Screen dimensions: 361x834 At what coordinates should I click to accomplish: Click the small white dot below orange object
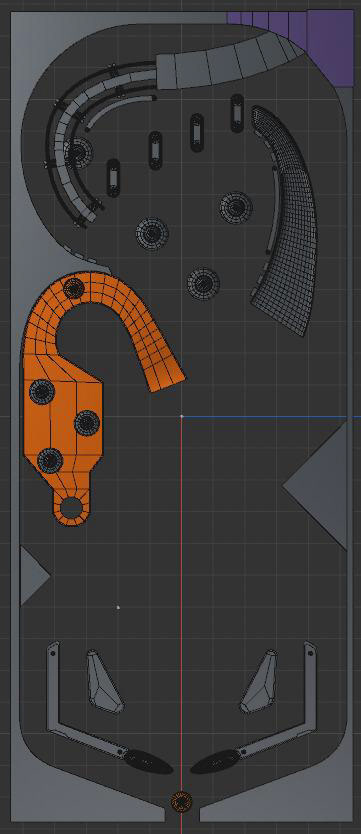(x=118, y=607)
